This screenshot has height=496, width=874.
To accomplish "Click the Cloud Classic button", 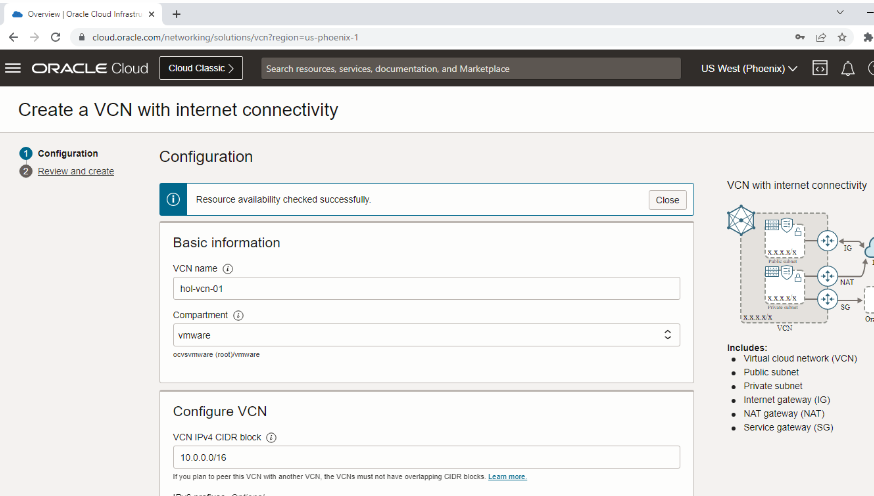I will pos(200,68).
